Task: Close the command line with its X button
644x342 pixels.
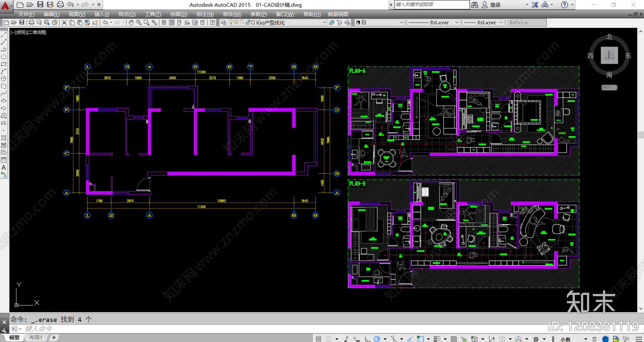Action: pos(4,322)
